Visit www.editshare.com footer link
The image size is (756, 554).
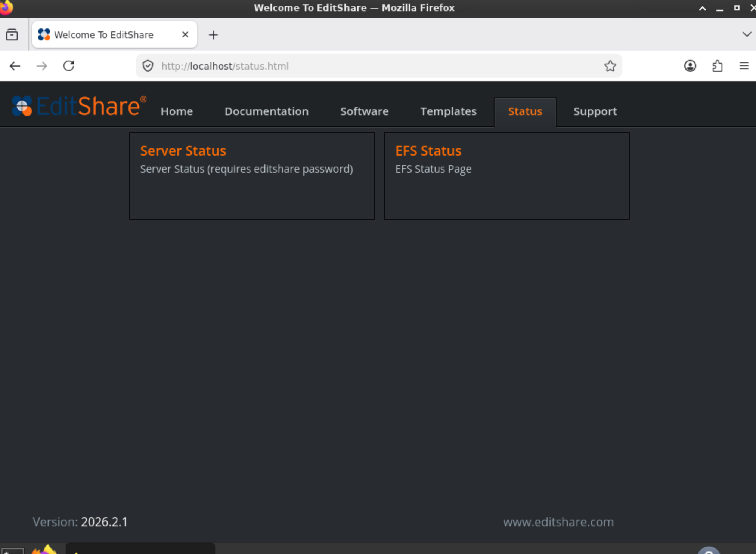pos(558,522)
